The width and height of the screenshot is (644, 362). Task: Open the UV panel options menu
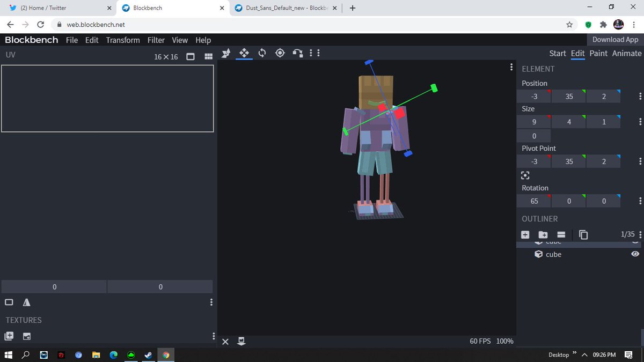tap(211, 302)
